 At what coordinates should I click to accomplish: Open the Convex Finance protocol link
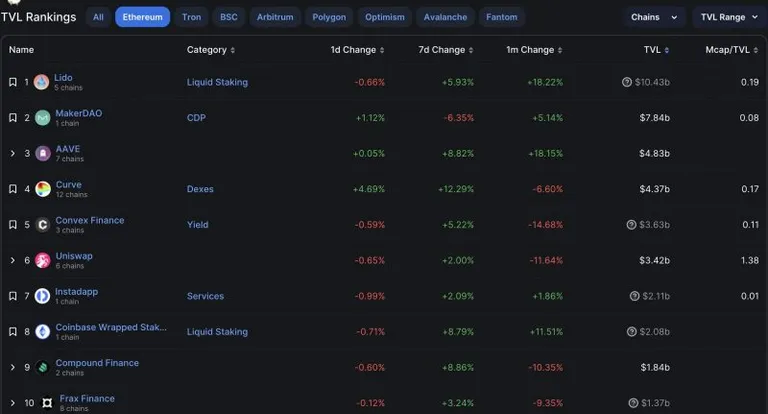(x=90, y=220)
